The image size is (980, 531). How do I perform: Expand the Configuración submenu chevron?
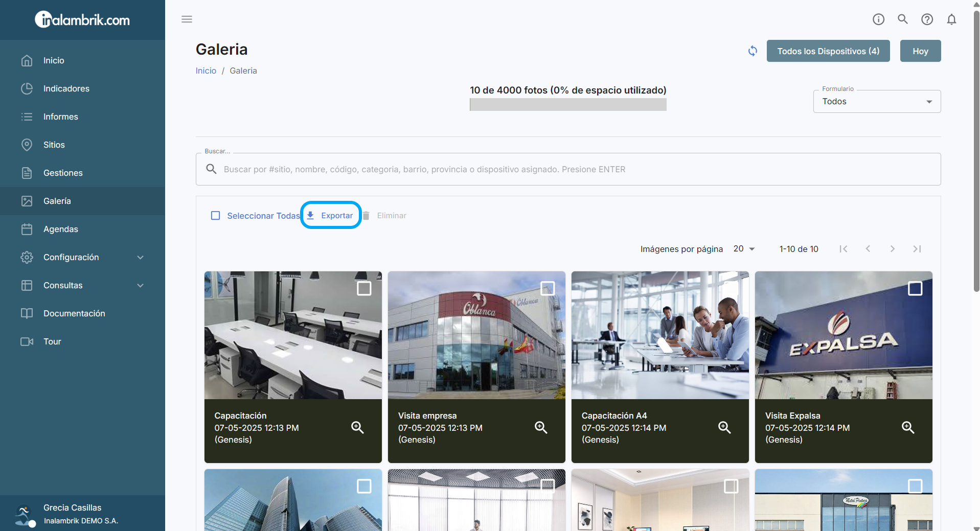[x=141, y=257]
